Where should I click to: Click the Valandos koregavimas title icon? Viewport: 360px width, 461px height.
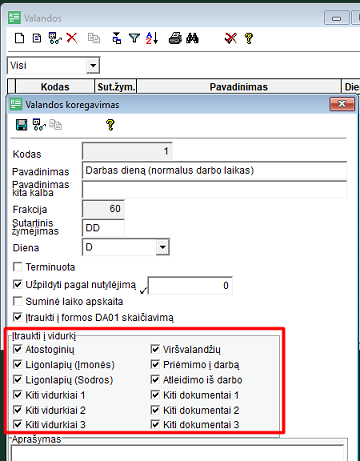(16, 104)
